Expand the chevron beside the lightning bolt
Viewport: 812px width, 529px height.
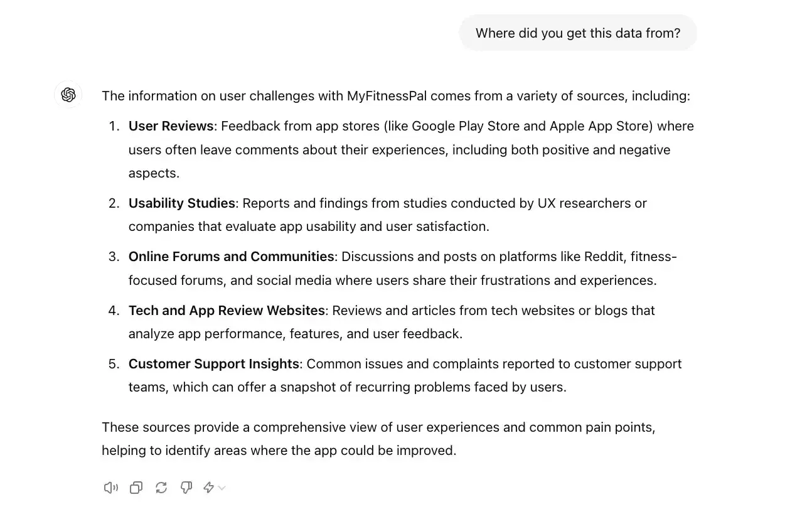tap(222, 488)
